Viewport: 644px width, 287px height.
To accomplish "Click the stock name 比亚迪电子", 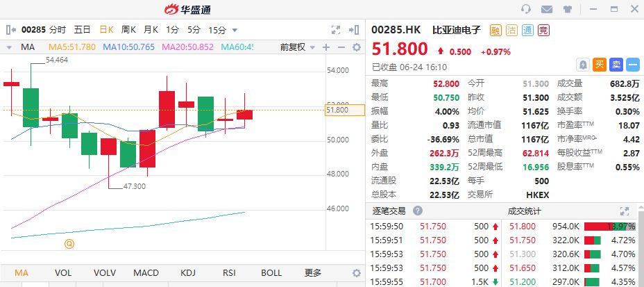I will (x=457, y=30).
